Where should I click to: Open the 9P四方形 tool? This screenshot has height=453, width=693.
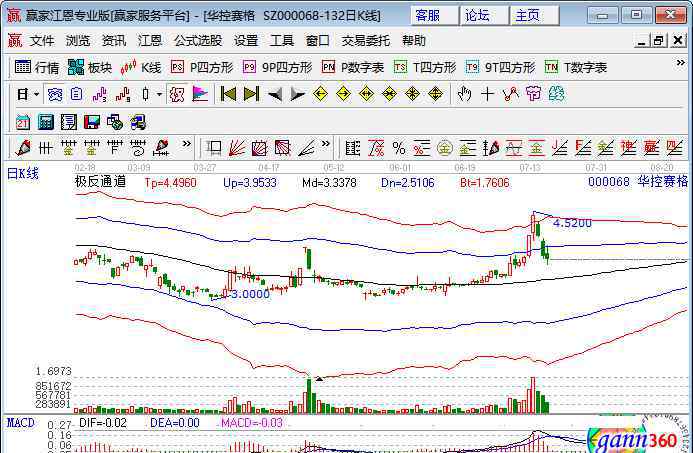coord(277,67)
